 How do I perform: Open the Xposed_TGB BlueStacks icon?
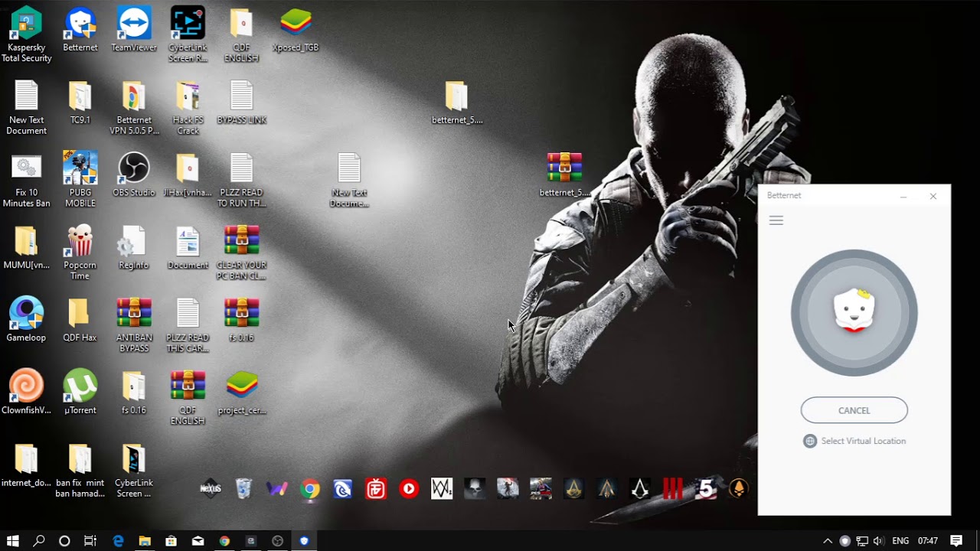pos(296,31)
